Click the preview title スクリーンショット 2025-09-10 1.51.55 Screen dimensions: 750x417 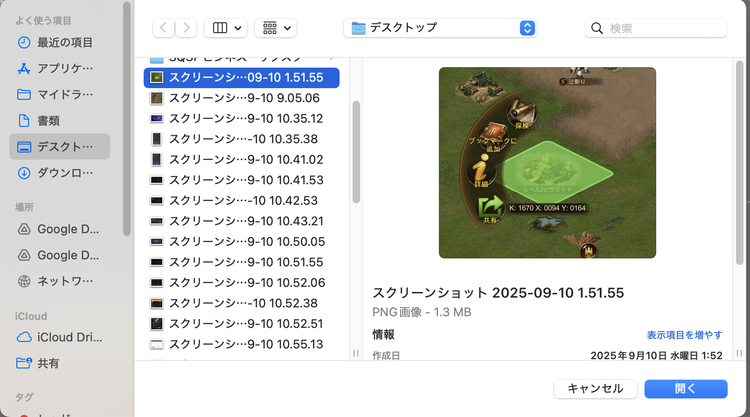[x=498, y=293]
